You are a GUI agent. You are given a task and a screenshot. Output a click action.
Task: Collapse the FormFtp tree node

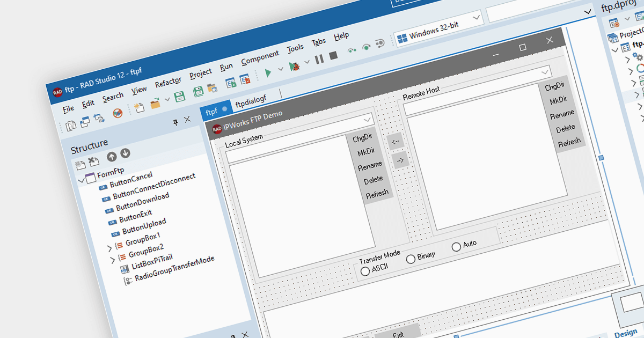[81, 180]
